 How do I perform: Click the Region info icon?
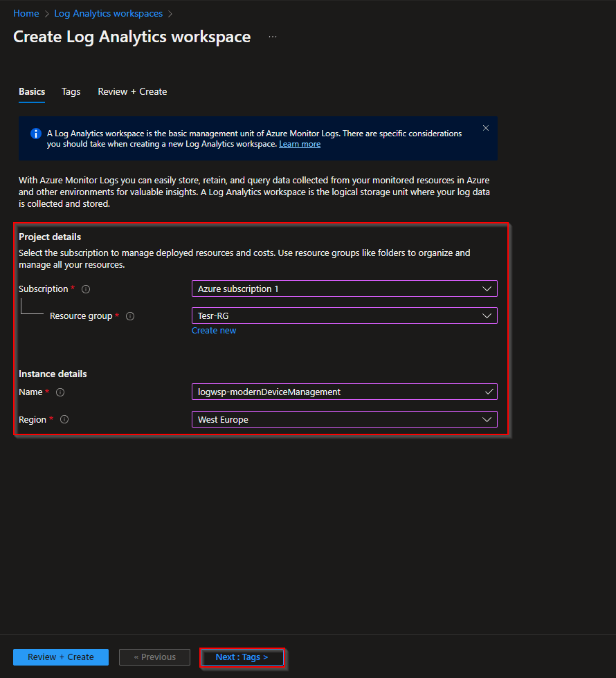[64, 420]
